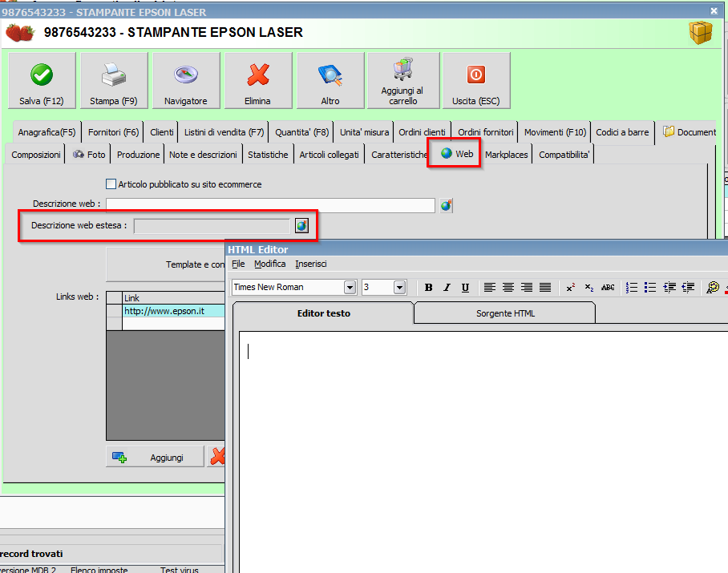Switch to the Produzione tab
The image size is (728, 573).
pyautogui.click(x=138, y=155)
